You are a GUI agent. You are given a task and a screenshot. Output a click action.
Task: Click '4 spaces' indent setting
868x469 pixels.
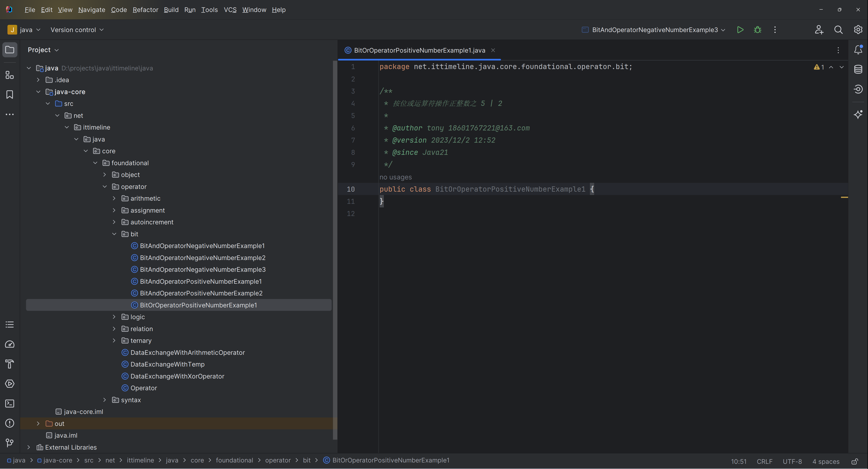pos(826,461)
